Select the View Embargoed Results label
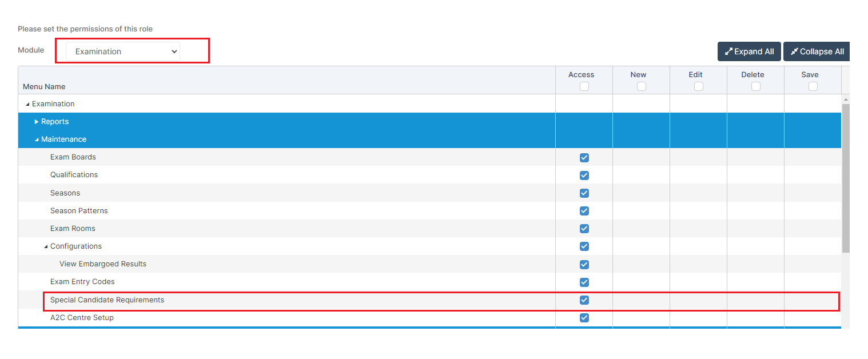This screenshot has height=359, width=868. (103, 264)
